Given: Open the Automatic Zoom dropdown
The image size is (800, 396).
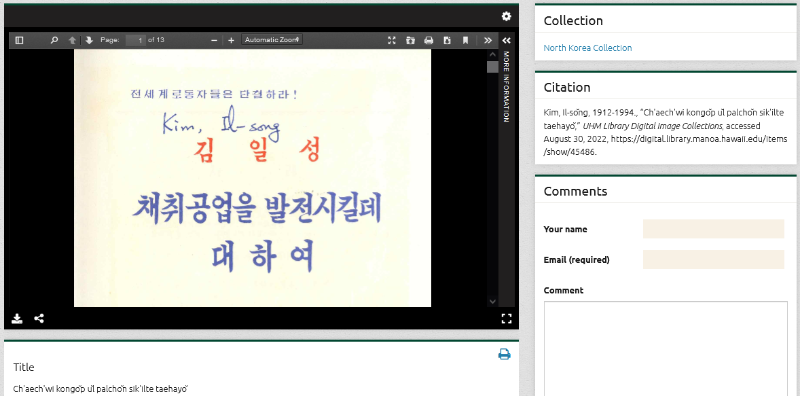Looking at the screenshot, I should coord(272,40).
